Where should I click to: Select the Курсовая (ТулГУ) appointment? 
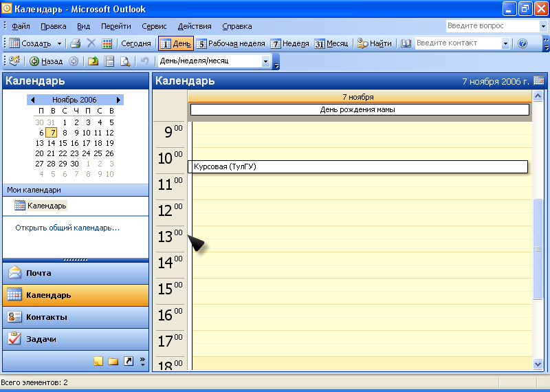coord(357,166)
